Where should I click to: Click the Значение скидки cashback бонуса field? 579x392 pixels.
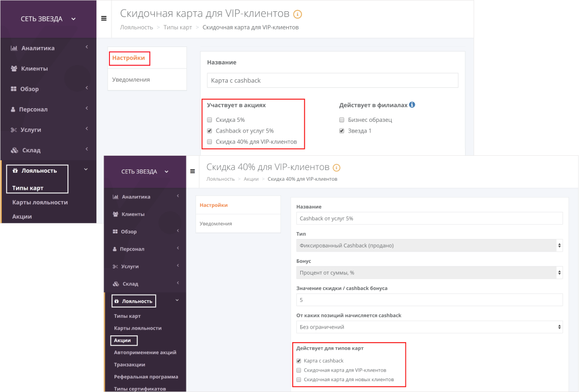429,300
